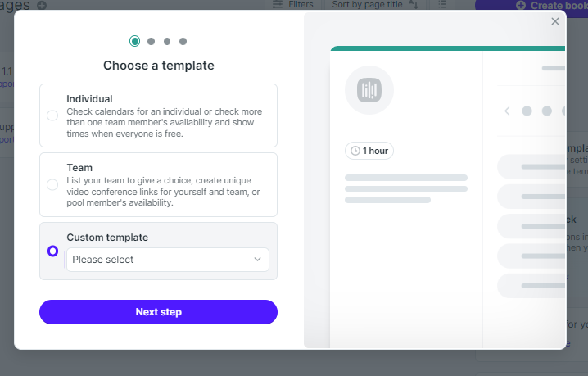Viewport: 588px width, 376px height.
Task: Click the audio waveform logo in preview
Action: point(369,90)
